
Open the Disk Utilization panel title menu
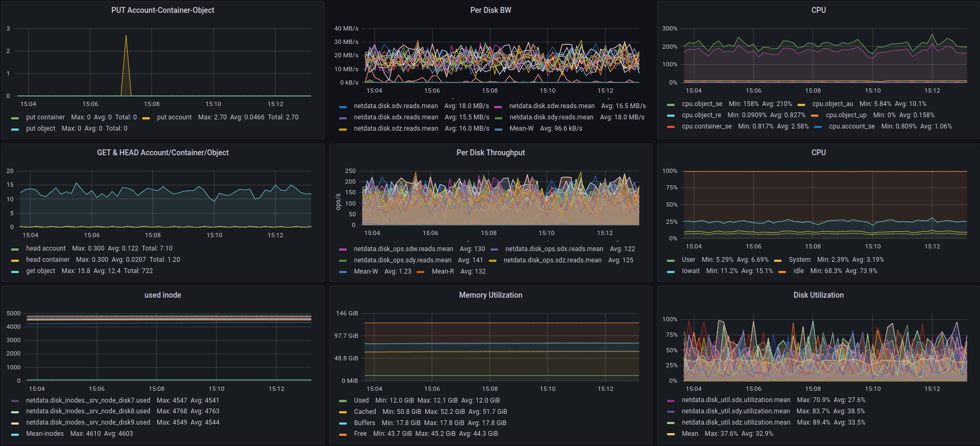(x=818, y=295)
